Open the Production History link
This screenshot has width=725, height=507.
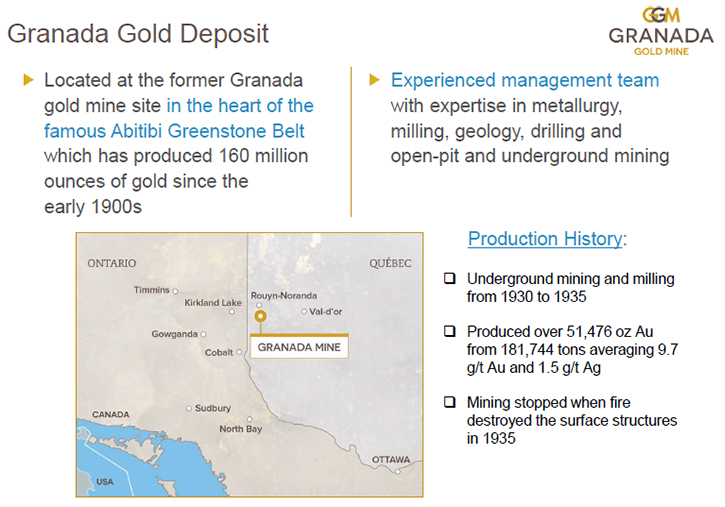tap(545, 239)
